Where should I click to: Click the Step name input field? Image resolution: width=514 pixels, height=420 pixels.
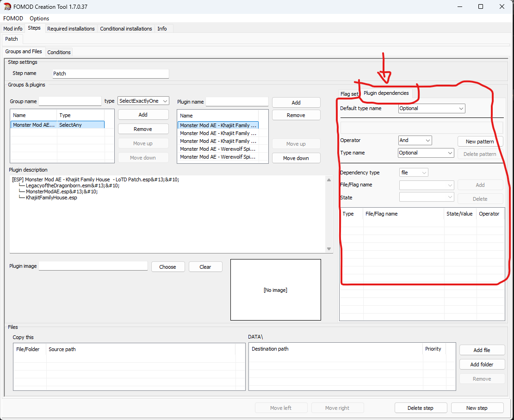click(111, 74)
